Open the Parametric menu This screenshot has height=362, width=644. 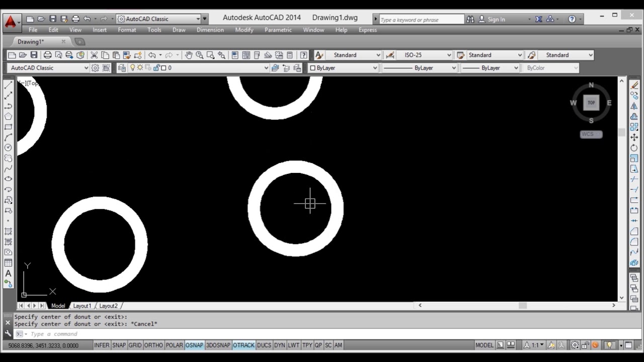pyautogui.click(x=278, y=30)
